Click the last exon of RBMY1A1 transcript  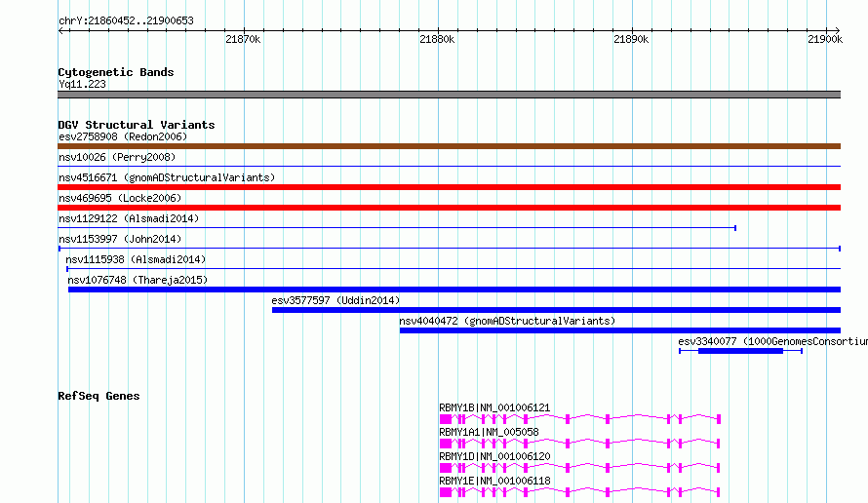tap(719, 444)
